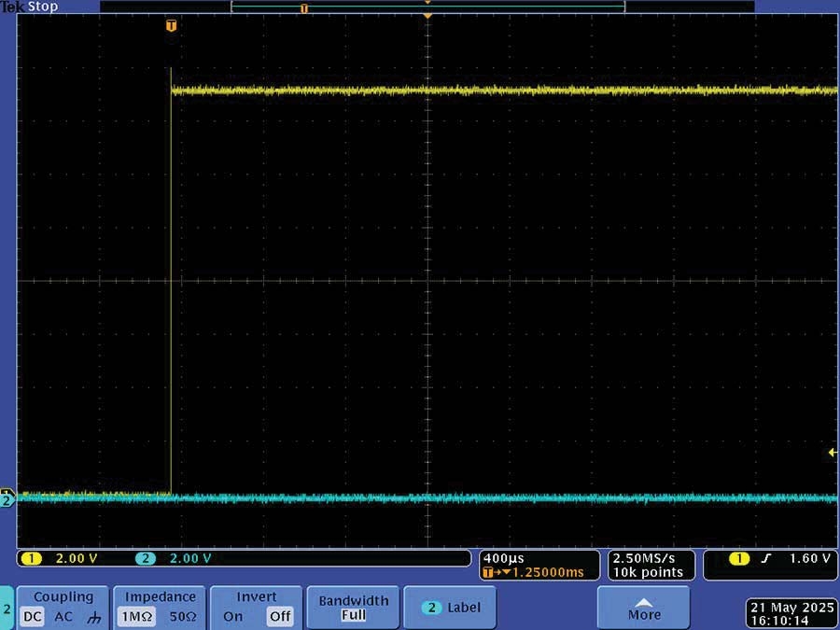Screen dimensions: 840x630
Task: Set Invert to Off
Action: tap(280, 617)
